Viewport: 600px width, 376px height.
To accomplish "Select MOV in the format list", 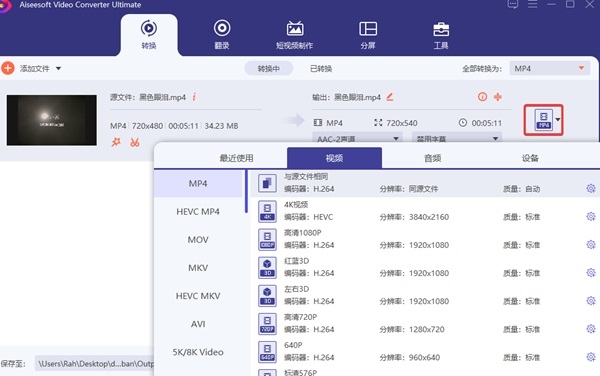I will [x=198, y=240].
